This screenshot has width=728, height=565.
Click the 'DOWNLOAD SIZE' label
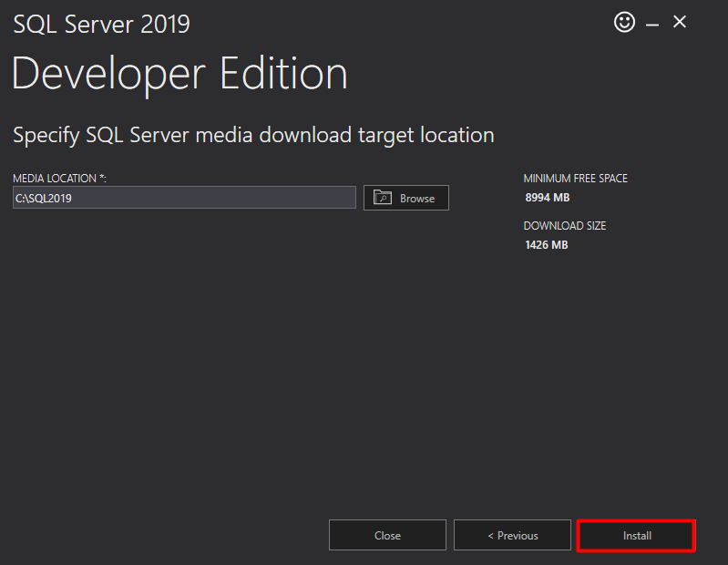[565, 226]
